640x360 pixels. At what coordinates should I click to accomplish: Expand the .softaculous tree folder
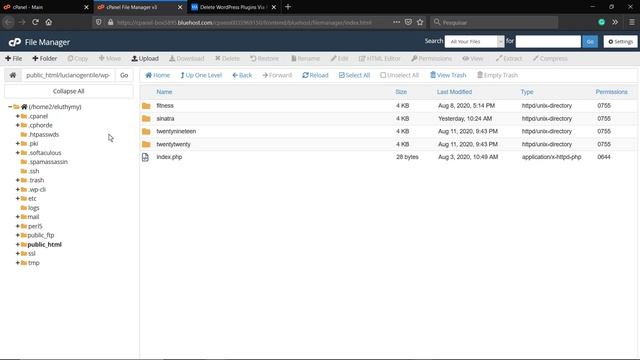[x=18, y=153]
